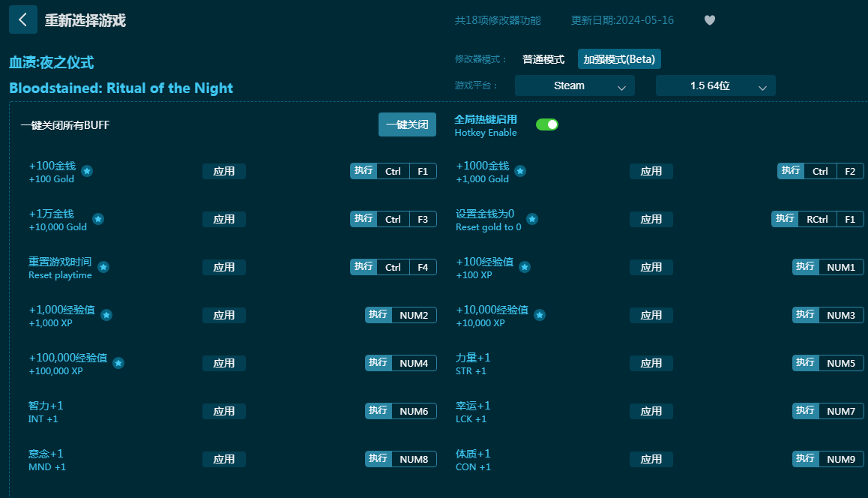Image resolution: width=868 pixels, height=498 pixels.
Task: Click the NUM9 hotkey for CON +1
Action: tap(828, 459)
